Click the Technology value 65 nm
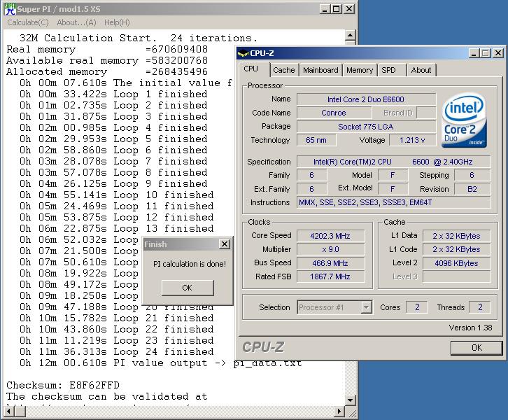 click(x=316, y=140)
